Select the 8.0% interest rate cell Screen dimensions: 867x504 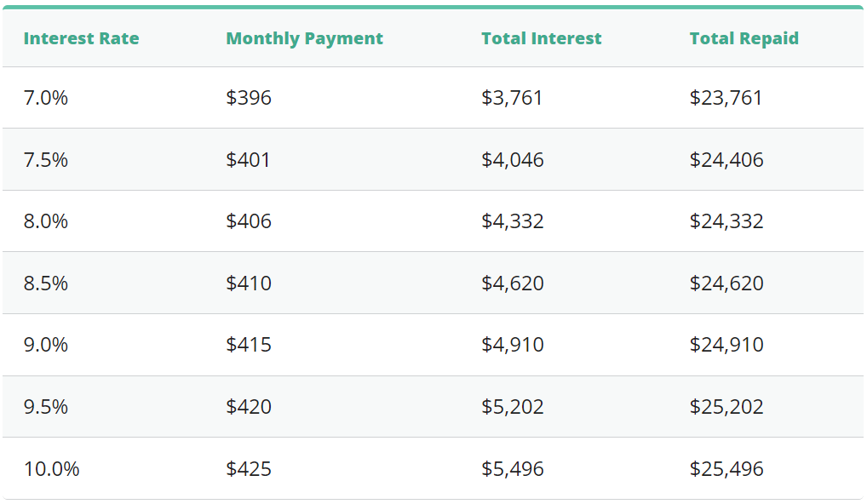46,221
